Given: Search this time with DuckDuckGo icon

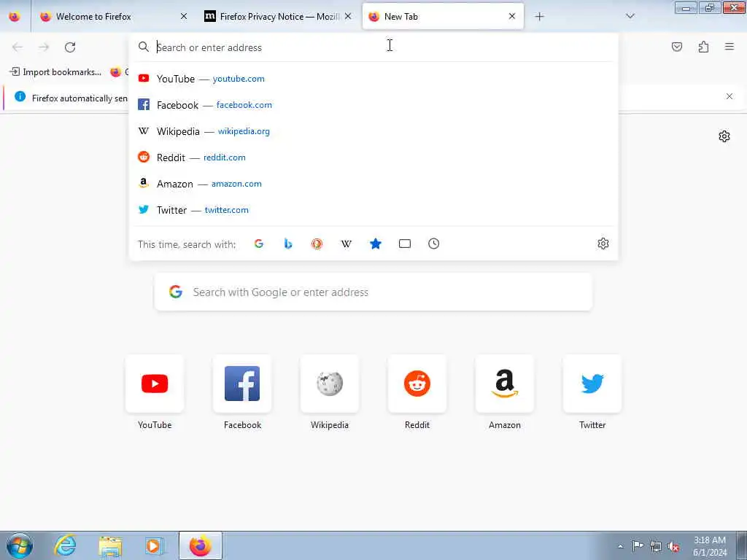Looking at the screenshot, I should pyautogui.click(x=317, y=244).
